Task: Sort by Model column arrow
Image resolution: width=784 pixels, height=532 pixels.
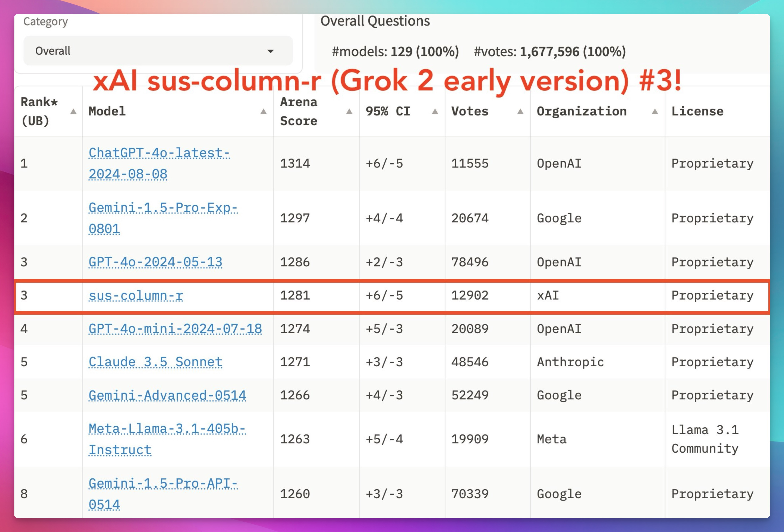Action: [263, 112]
